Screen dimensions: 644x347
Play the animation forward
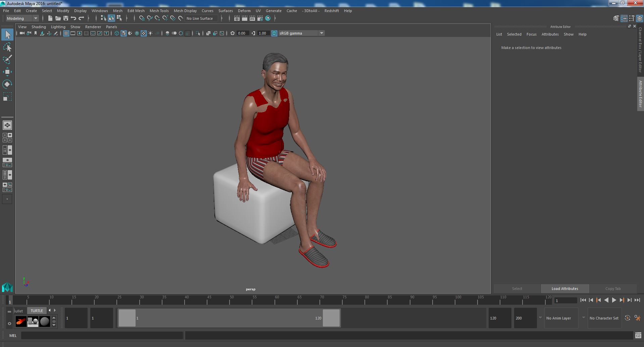click(x=614, y=300)
